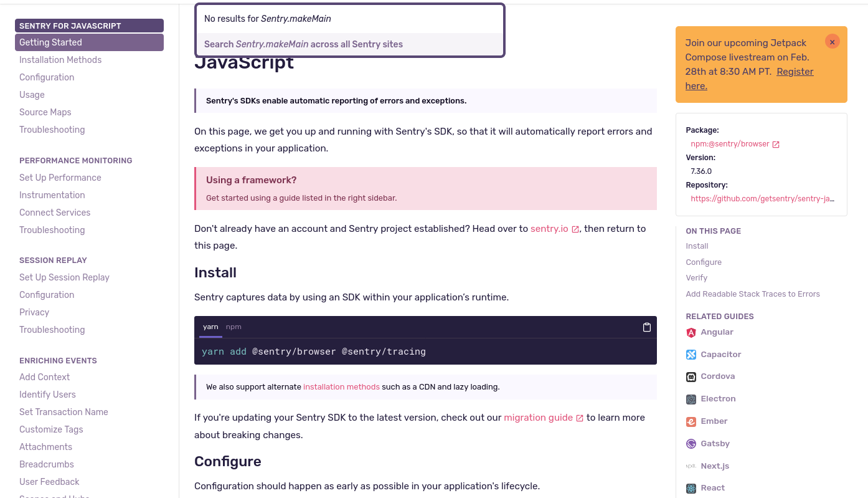Expand the Performance Monitoring section's Instrumentation entry

[52, 195]
